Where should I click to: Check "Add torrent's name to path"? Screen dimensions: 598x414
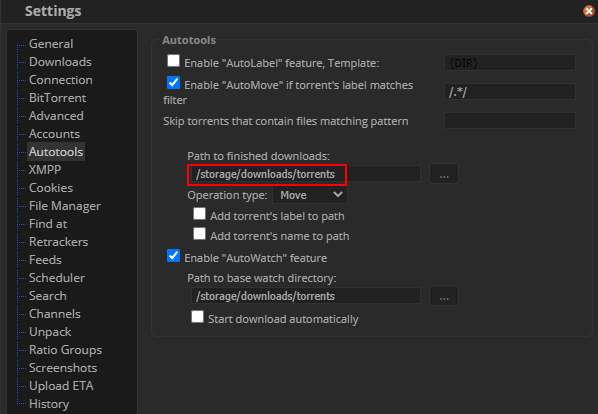coord(199,234)
